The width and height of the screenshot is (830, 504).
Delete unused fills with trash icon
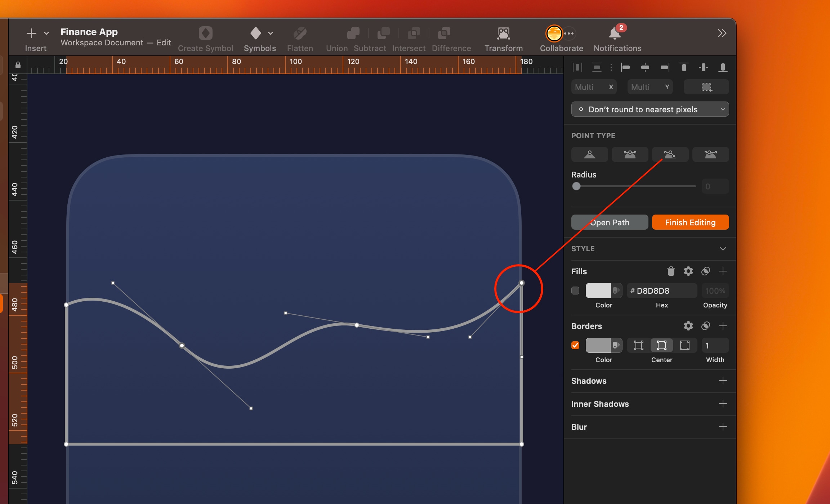671,271
